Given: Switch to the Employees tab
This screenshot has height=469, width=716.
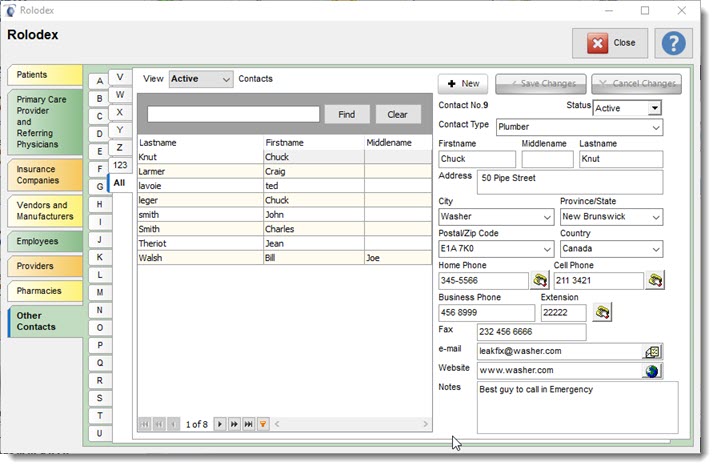Looking at the screenshot, I should pos(45,242).
